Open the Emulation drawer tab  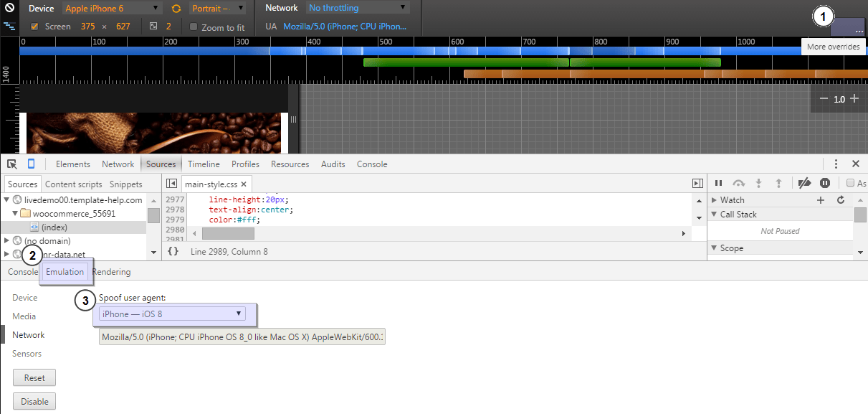coord(65,272)
